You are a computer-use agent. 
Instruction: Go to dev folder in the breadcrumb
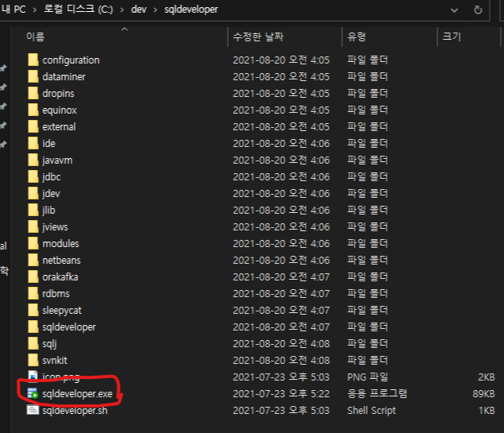point(139,10)
